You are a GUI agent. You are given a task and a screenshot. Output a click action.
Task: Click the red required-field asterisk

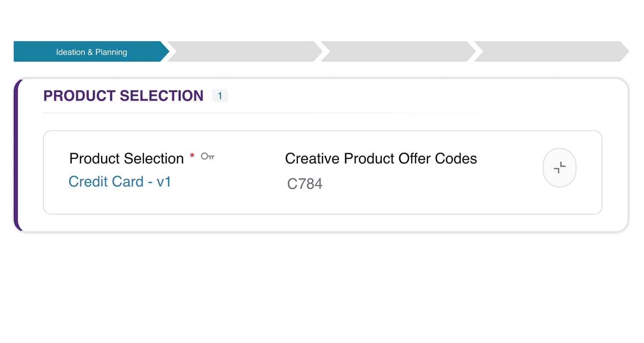[192, 156]
